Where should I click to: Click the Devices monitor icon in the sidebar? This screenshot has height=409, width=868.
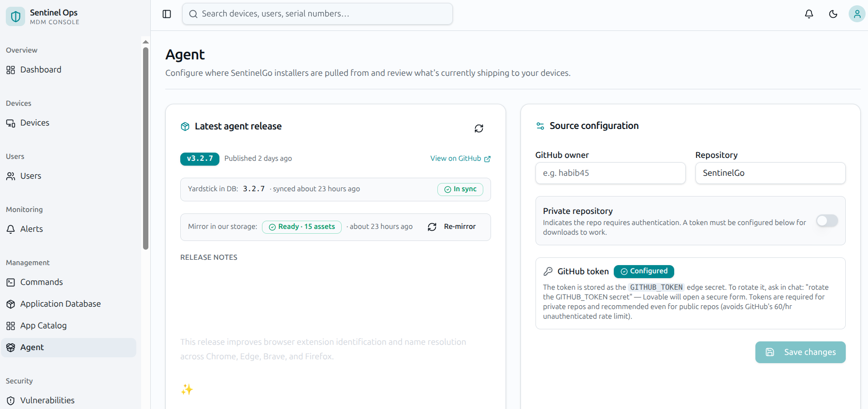pos(11,123)
